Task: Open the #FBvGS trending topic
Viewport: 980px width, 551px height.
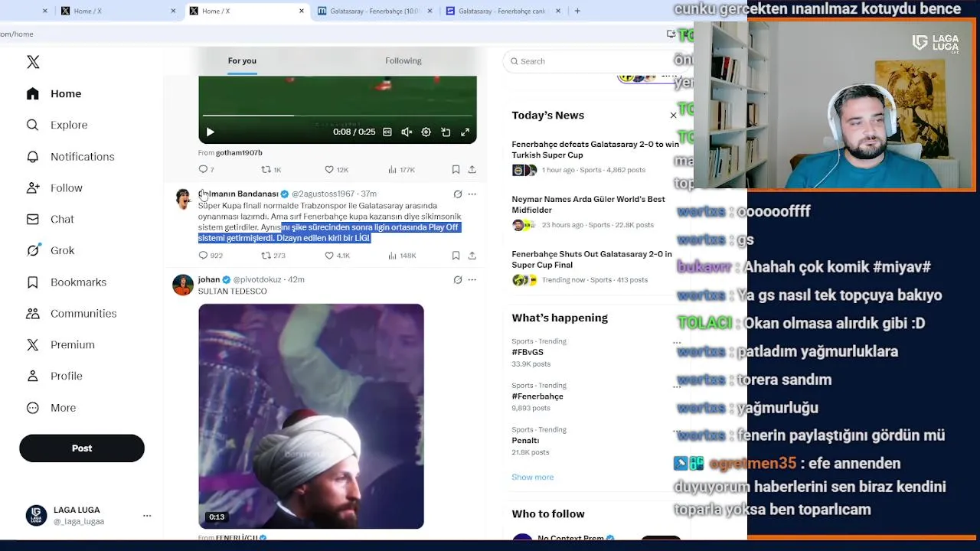Action: click(528, 352)
